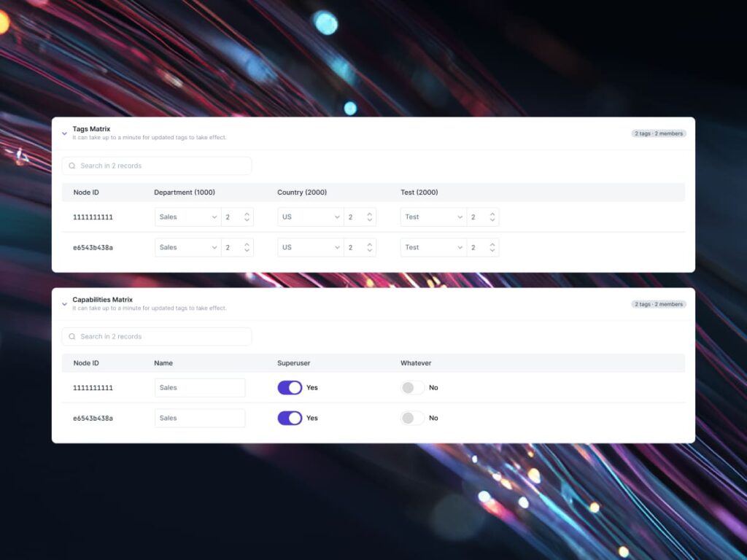Open Country dropdown for node e6543b438a
747x560 pixels.
[x=311, y=248]
